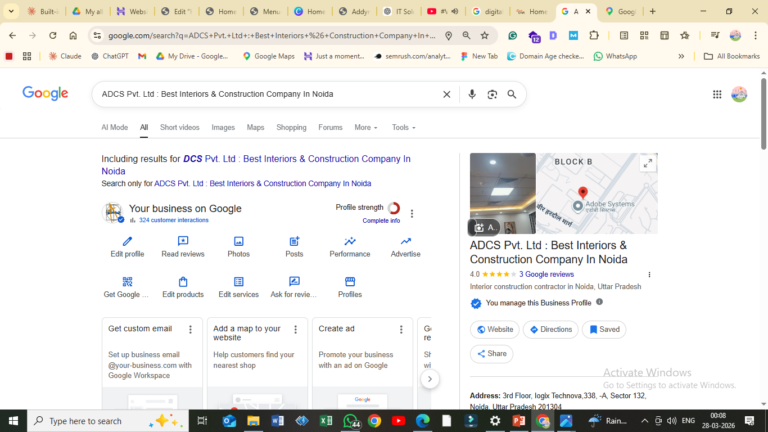The width and height of the screenshot is (768, 432).
Task: Open the 3 Google reviews link
Action: click(x=546, y=274)
